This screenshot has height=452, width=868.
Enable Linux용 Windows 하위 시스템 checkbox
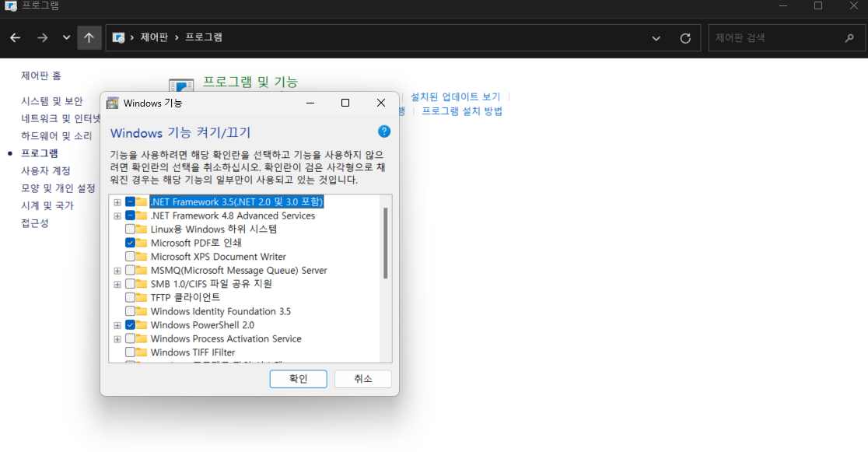[130, 230]
